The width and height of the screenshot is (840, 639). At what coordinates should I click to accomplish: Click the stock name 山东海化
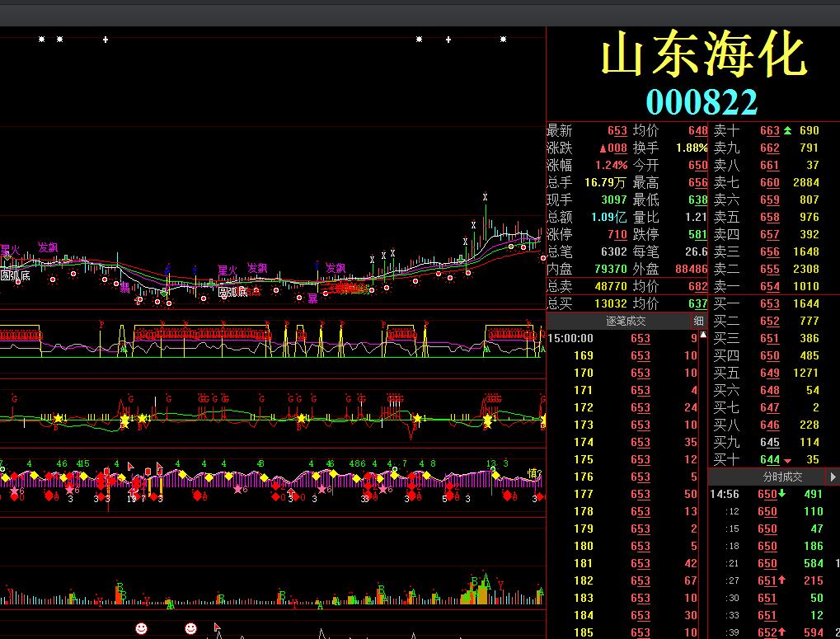pyautogui.click(x=703, y=54)
